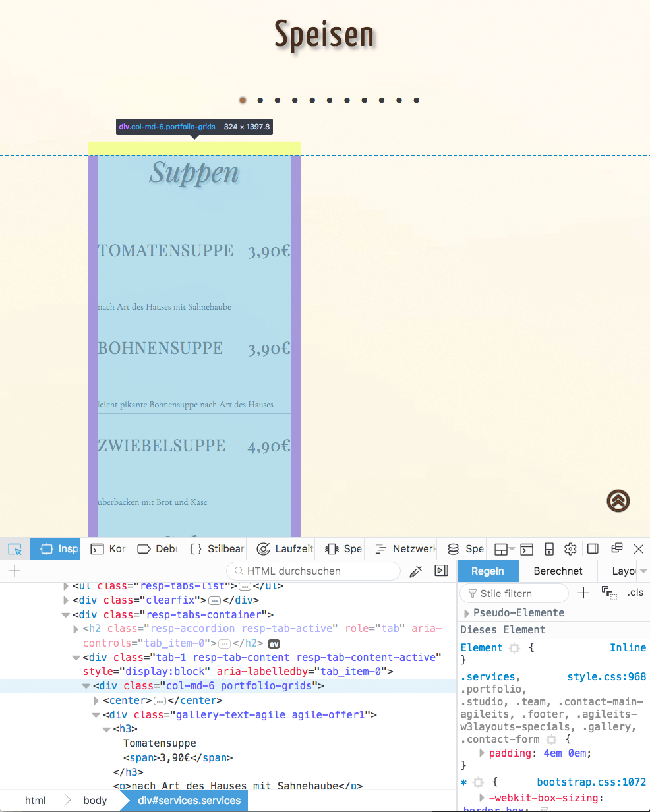Open the Berechnet tab
This screenshot has width=650, height=812.
(558, 571)
